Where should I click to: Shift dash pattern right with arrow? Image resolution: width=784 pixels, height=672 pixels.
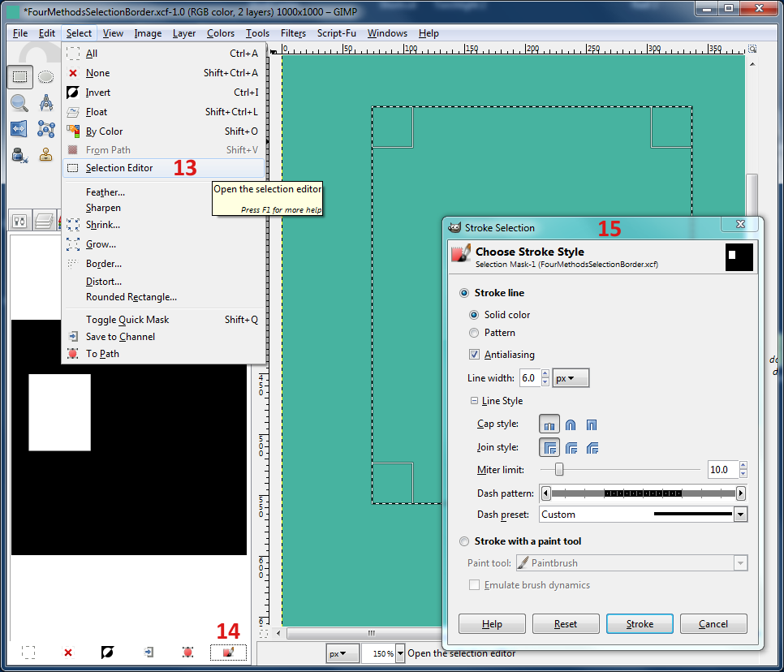[x=741, y=493]
